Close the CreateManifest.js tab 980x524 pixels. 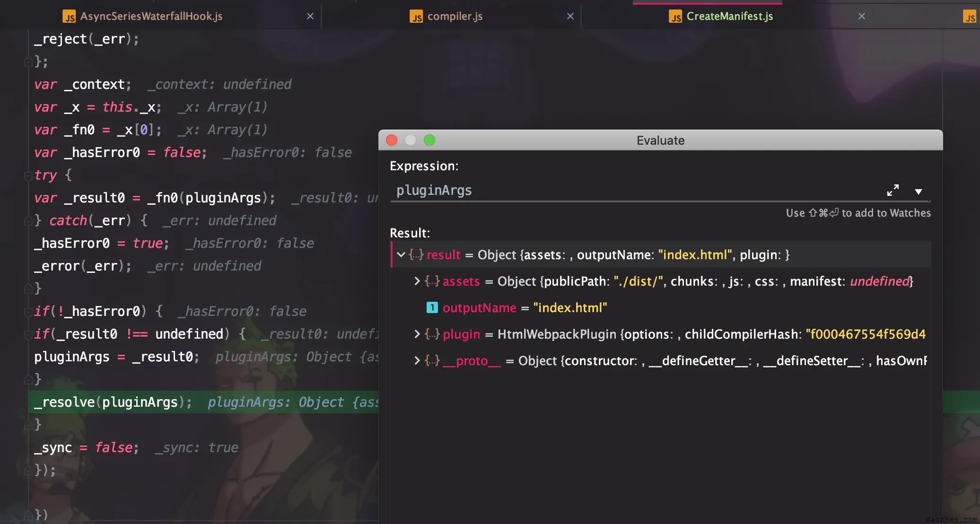862,16
